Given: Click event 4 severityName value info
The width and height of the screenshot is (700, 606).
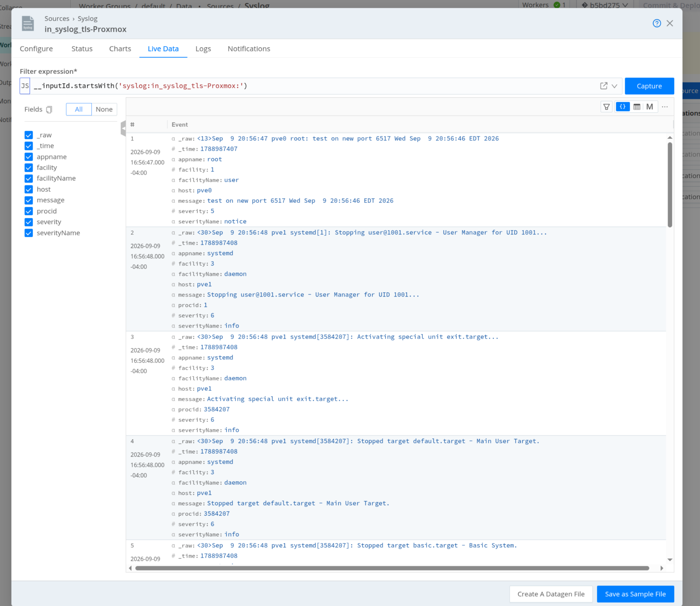Looking at the screenshot, I should pos(231,535).
